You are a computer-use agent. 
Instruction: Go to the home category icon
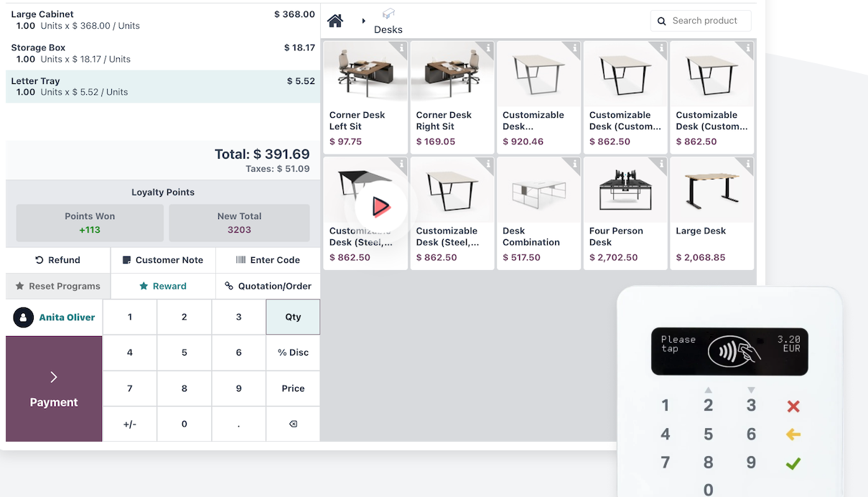[335, 21]
